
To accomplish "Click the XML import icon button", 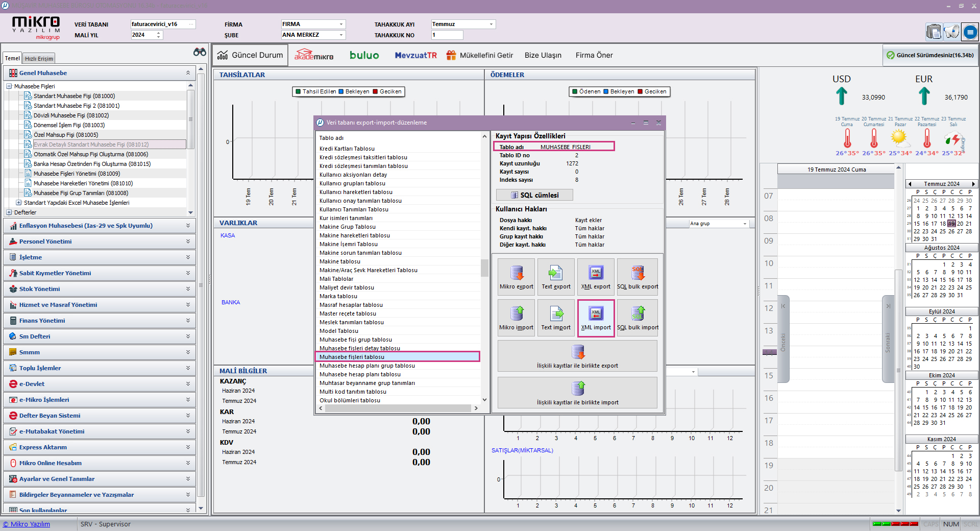I will click(x=596, y=318).
